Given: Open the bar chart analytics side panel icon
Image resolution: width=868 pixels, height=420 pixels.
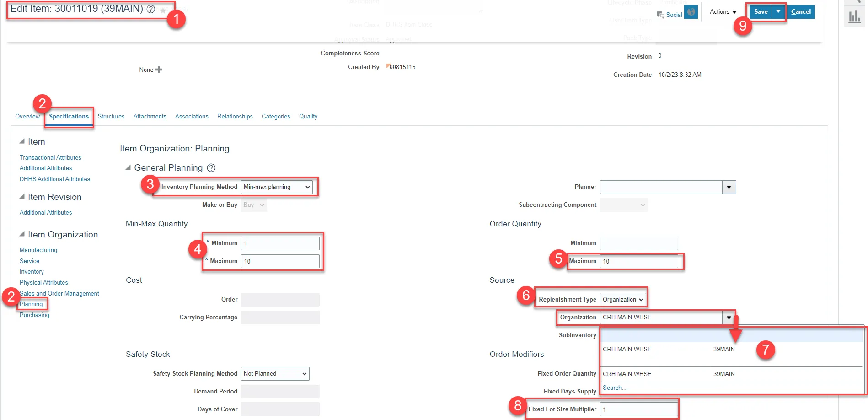Looking at the screenshot, I should coord(854,17).
